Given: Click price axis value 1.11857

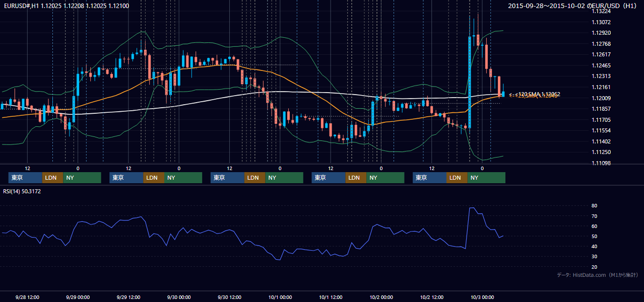Looking at the screenshot, I should (601, 109).
